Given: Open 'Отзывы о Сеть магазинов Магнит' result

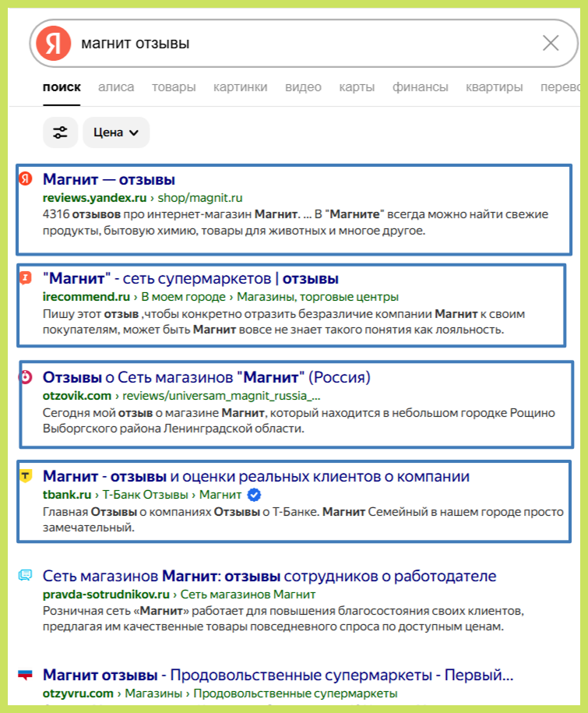Looking at the screenshot, I should pyautogui.click(x=206, y=377).
